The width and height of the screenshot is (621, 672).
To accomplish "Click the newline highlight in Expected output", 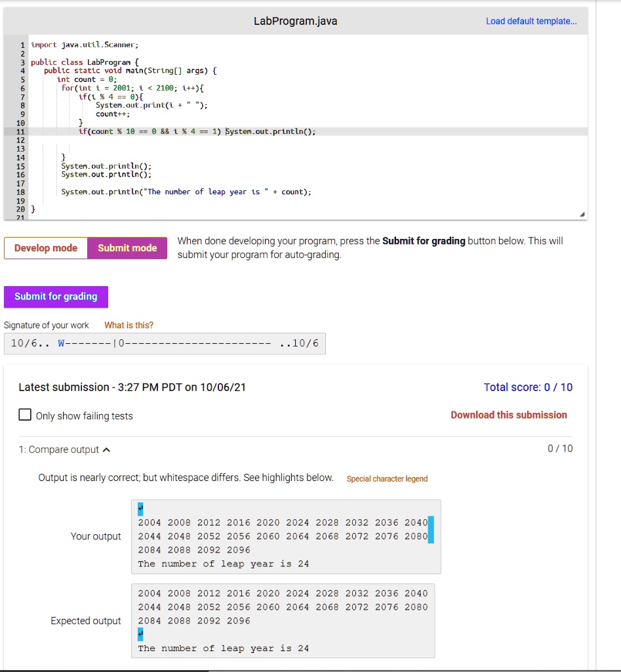I will pyautogui.click(x=140, y=635).
